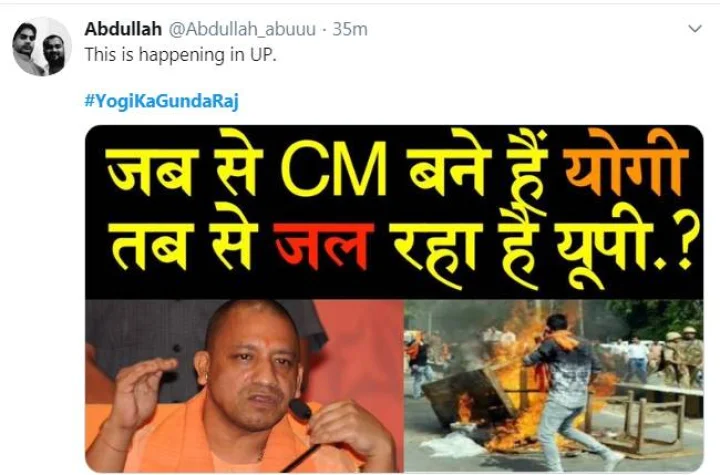Click the photo of the man in orange robes
This screenshot has width=720, height=475.
coord(245,386)
